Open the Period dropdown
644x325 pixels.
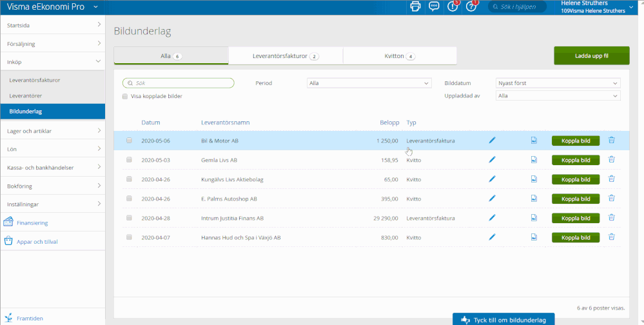click(369, 83)
